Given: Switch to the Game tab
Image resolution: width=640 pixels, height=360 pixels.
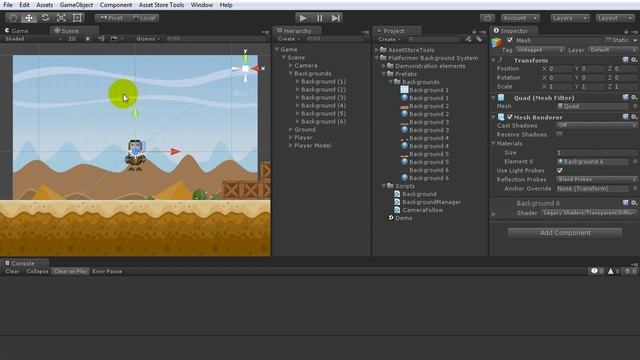Looking at the screenshot, I should [17, 31].
